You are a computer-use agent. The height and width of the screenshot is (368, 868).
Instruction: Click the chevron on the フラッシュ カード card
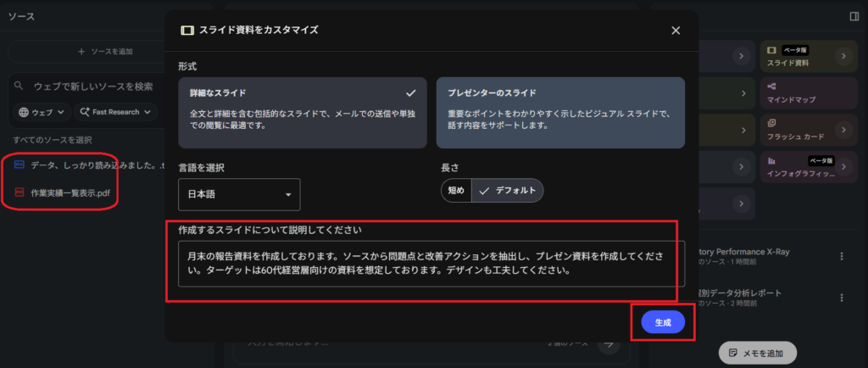(843, 130)
